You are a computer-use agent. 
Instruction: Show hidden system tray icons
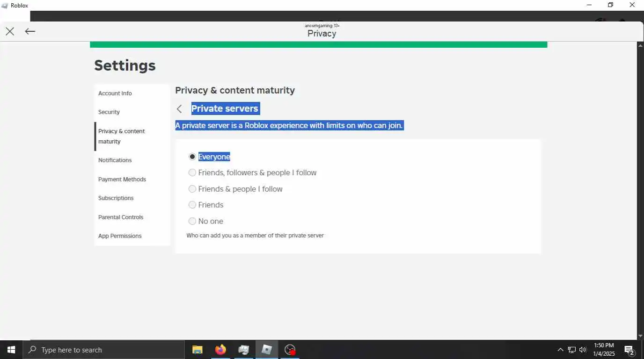pos(560,350)
